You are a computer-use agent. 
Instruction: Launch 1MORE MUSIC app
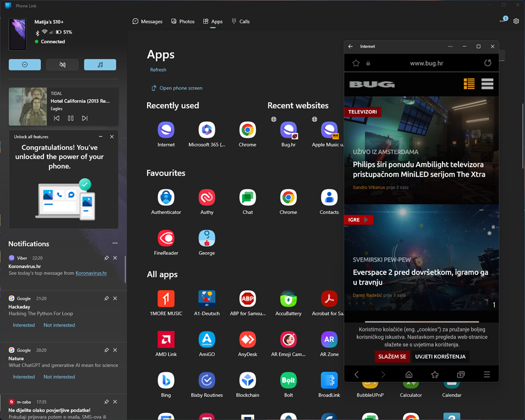click(x=166, y=299)
